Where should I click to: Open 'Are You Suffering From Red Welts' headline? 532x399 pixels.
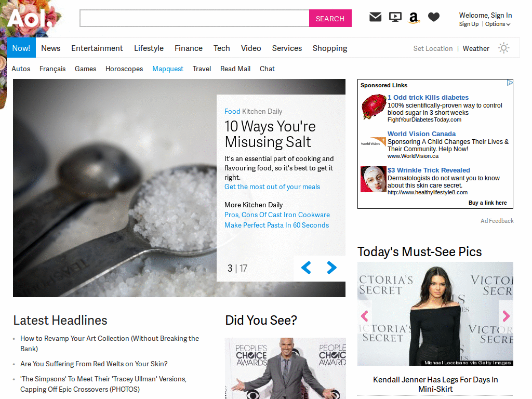click(94, 364)
